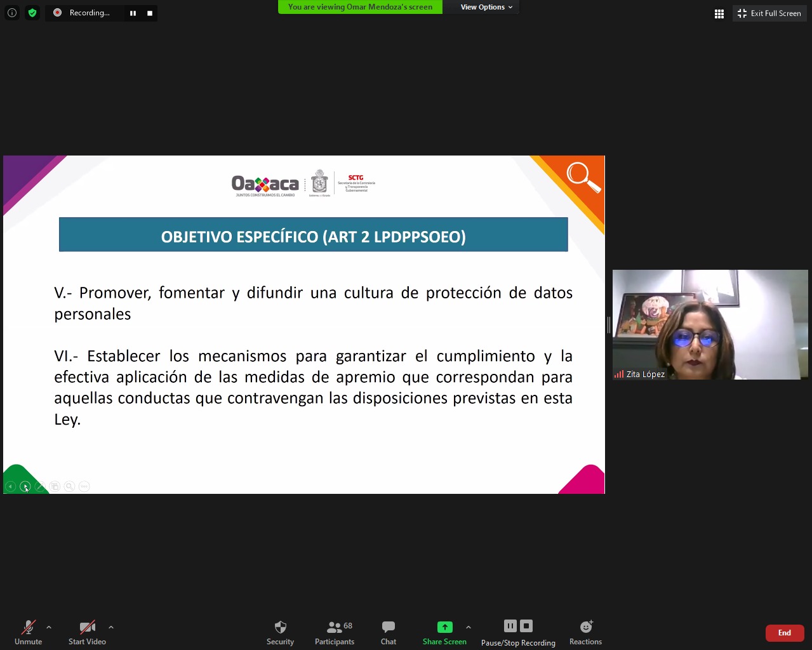Screen dimensions: 812x650
Task: Expand share screen options chevron
Action: click(x=469, y=627)
